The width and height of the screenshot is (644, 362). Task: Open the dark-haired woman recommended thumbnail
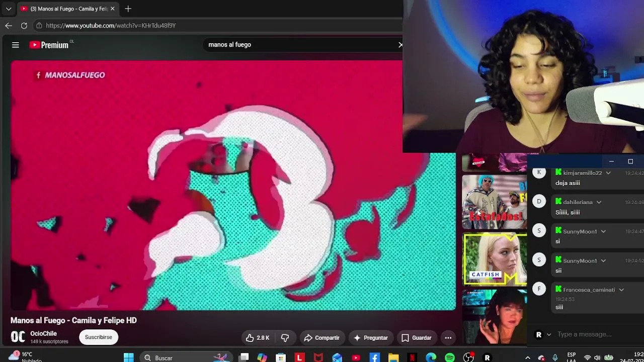pyautogui.click(x=494, y=317)
